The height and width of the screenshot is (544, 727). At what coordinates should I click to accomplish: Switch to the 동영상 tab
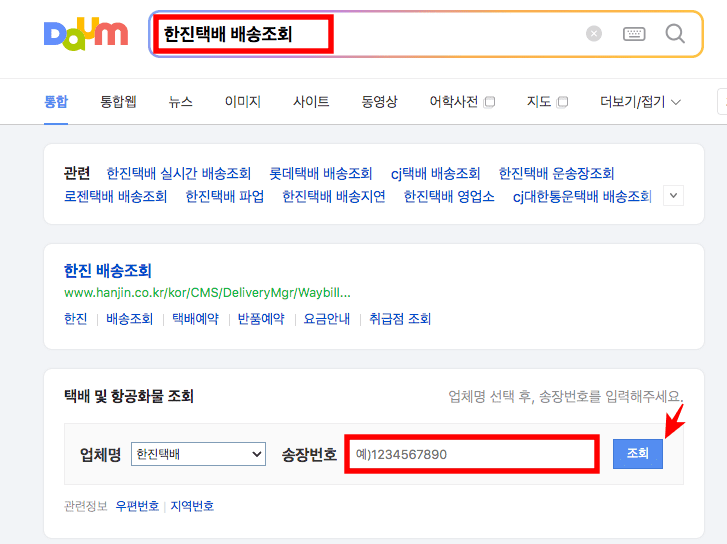(x=379, y=102)
